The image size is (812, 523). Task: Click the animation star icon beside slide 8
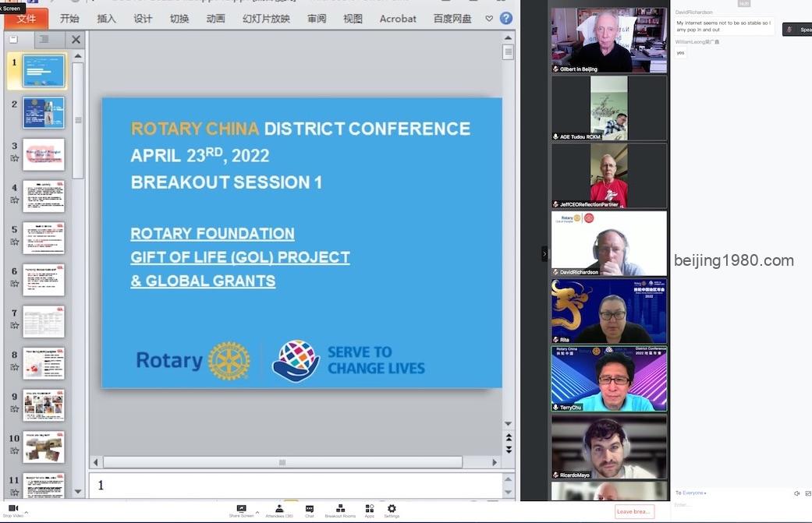click(15, 367)
